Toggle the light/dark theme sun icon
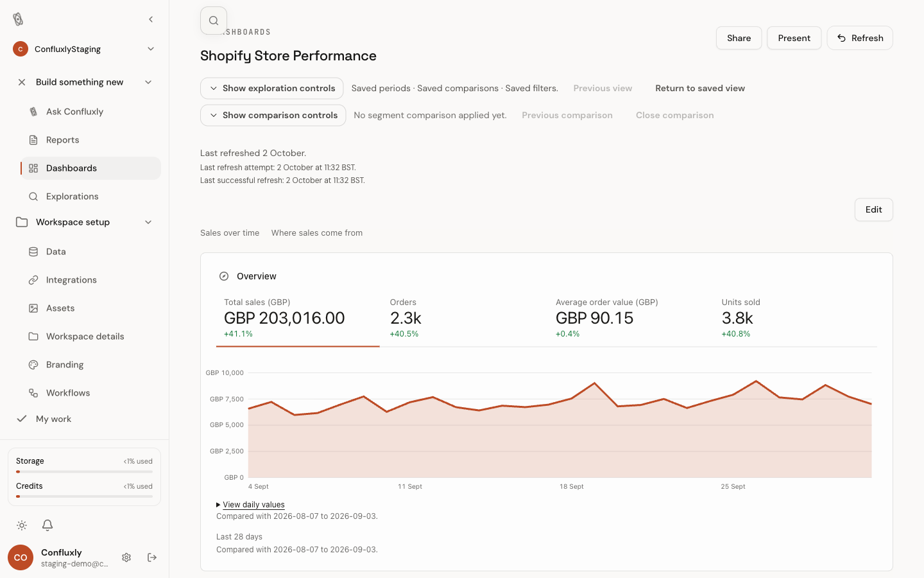The image size is (924, 578). pos(22,525)
